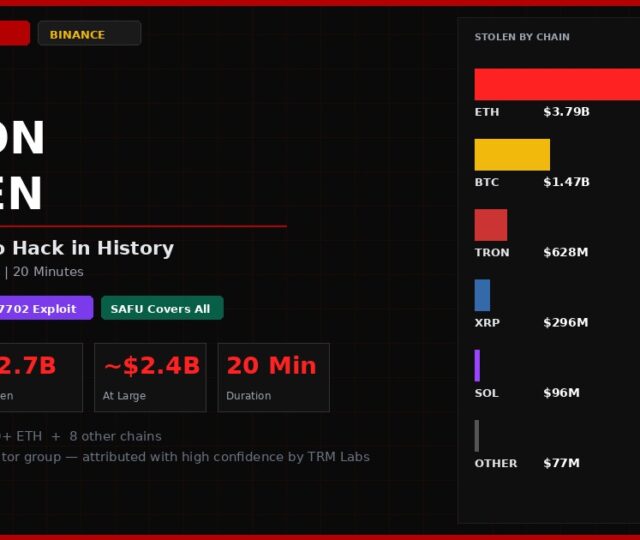Click the BTC chain label
Screen dimensions: 640x540
tap(487, 182)
